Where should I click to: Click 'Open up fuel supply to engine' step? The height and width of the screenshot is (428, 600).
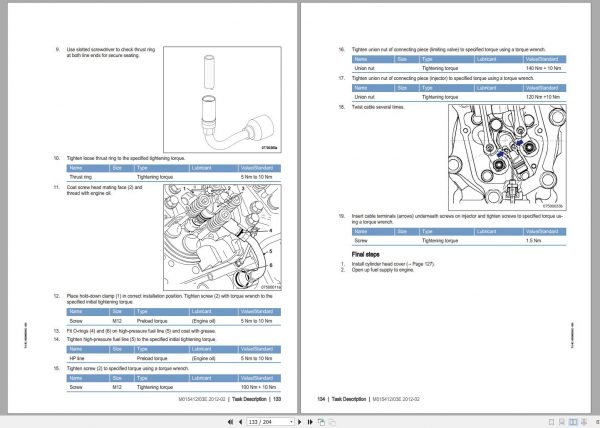point(383,270)
